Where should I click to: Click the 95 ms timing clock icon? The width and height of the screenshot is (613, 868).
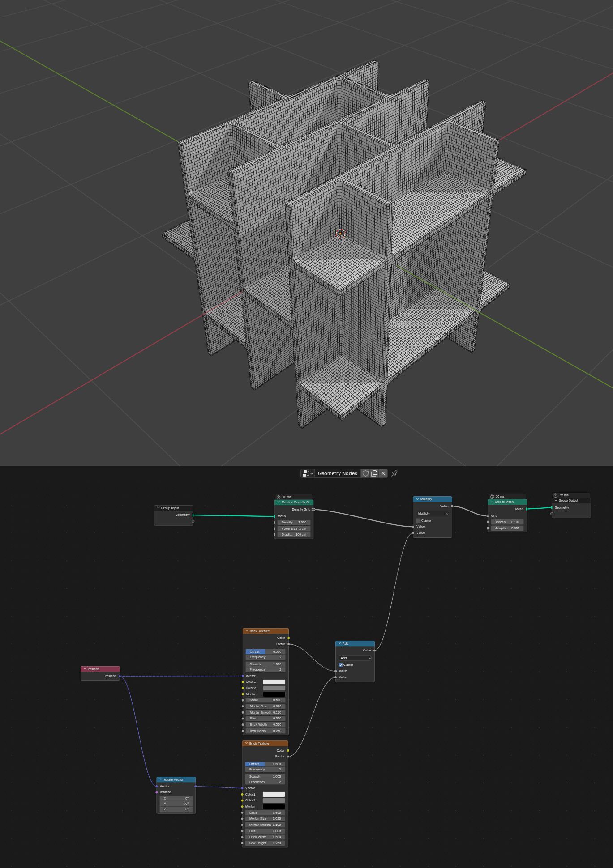click(x=556, y=495)
